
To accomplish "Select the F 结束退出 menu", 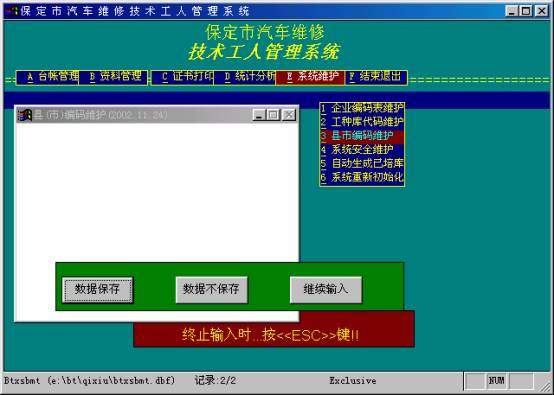I will pyautogui.click(x=376, y=77).
